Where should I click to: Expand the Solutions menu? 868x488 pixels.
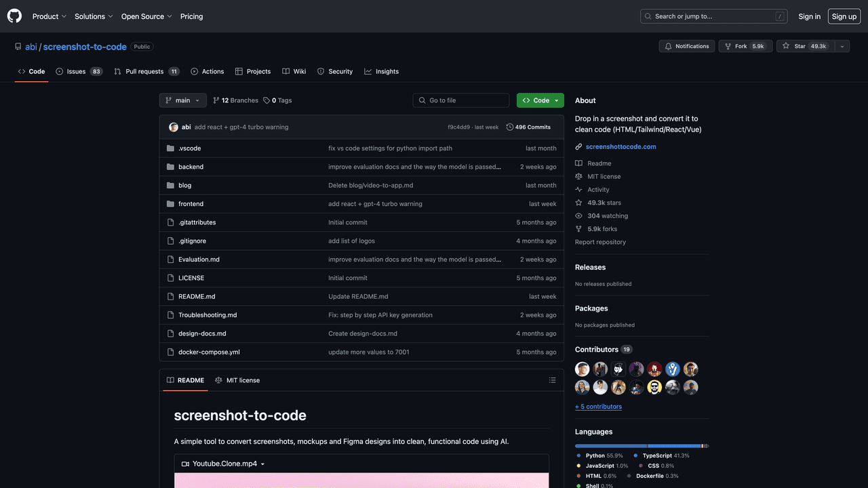[x=94, y=16]
